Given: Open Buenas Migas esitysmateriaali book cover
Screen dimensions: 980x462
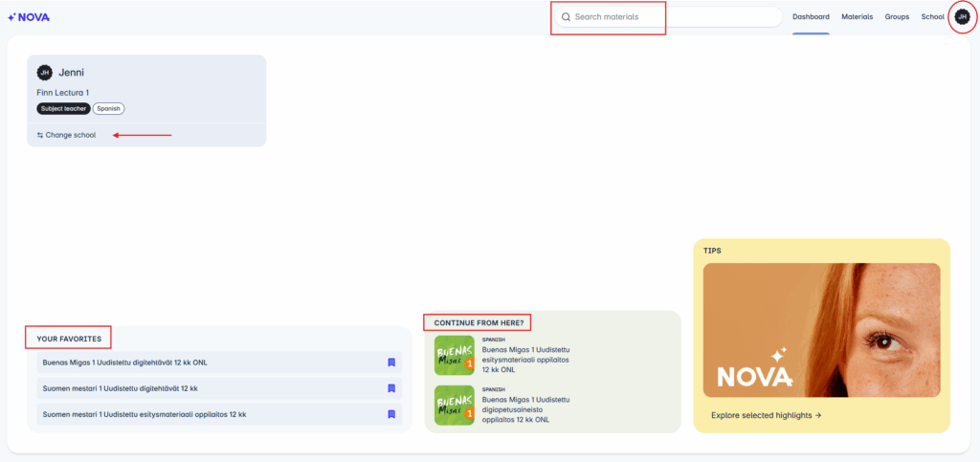Looking at the screenshot, I should point(455,355).
